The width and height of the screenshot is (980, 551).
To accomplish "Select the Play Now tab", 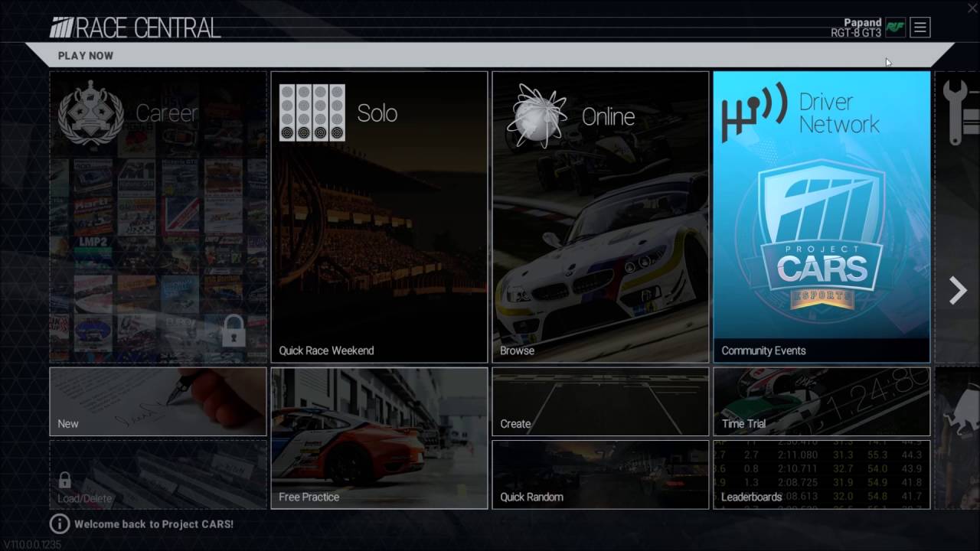I will [x=86, y=56].
